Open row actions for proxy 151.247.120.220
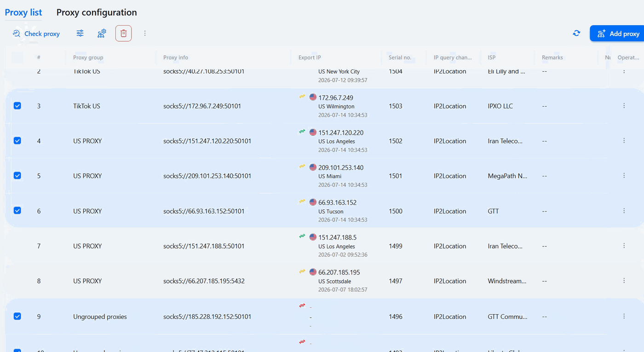This screenshot has width=644, height=352. [624, 141]
